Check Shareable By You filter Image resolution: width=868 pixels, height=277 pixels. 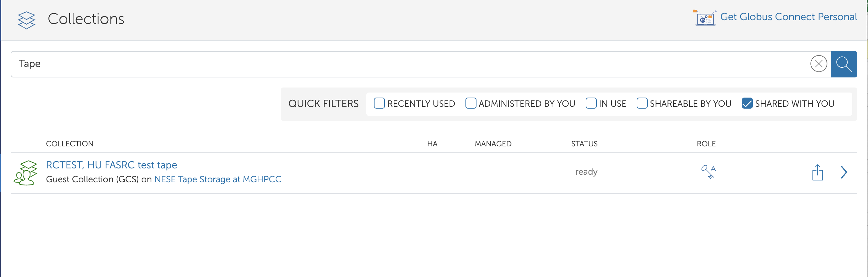642,103
